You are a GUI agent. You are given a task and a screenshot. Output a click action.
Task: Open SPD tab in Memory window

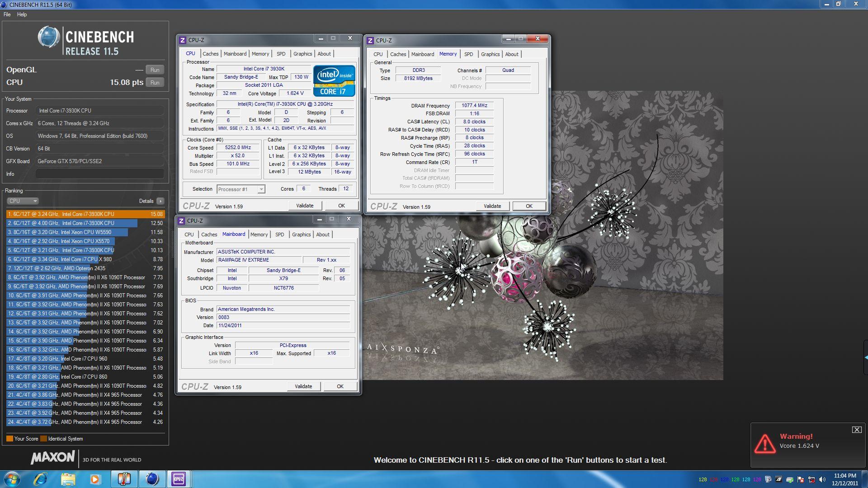[x=469, y=54]
